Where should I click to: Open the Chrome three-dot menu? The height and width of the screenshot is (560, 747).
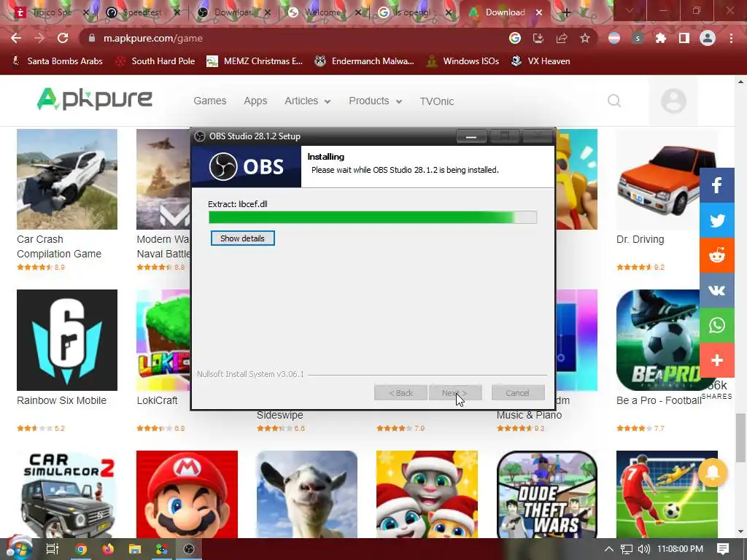coord(731,38)
